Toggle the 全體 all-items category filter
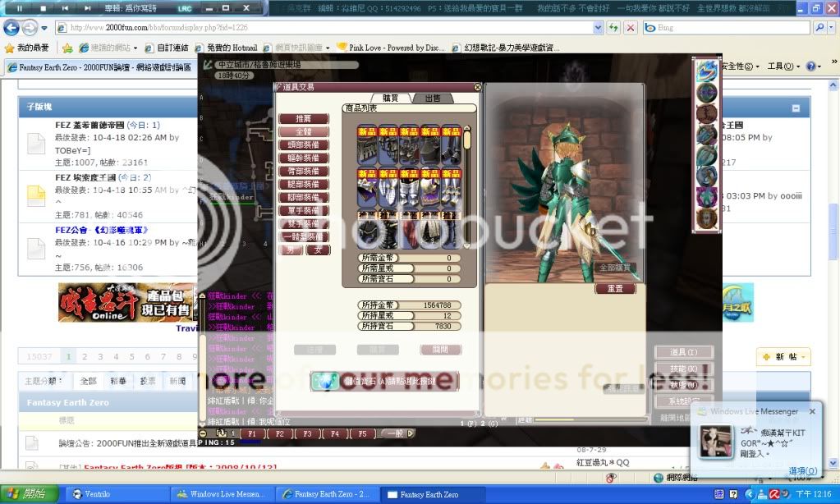 pos(303,131)
